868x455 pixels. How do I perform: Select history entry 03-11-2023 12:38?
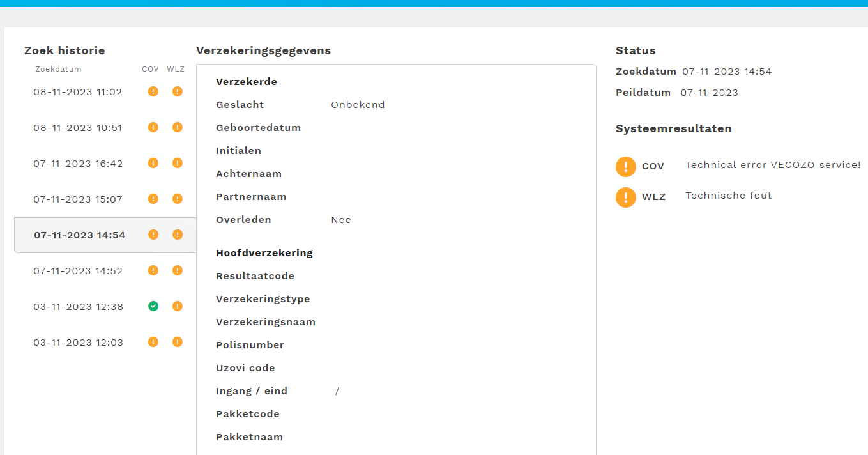click(x=77, y=307)
